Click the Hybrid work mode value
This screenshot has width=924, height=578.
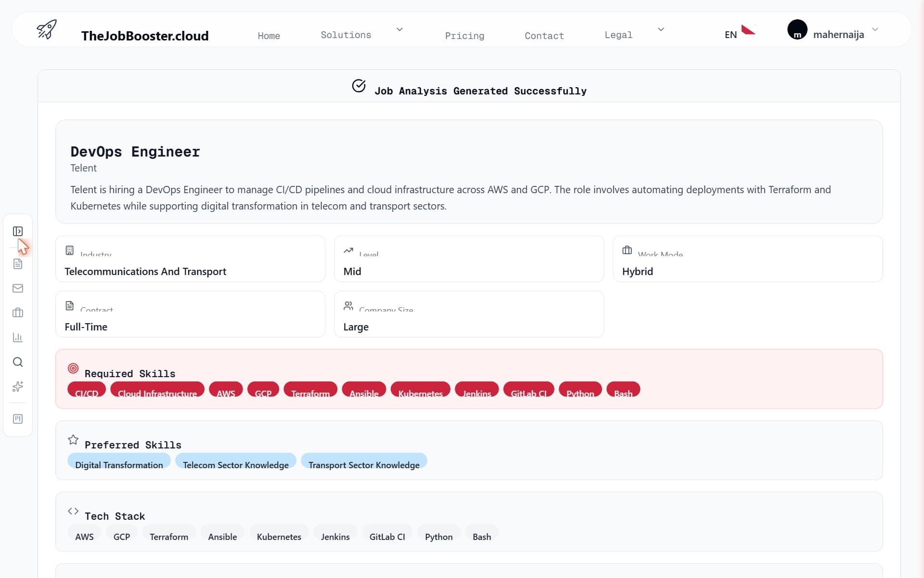tap(638, 272)
